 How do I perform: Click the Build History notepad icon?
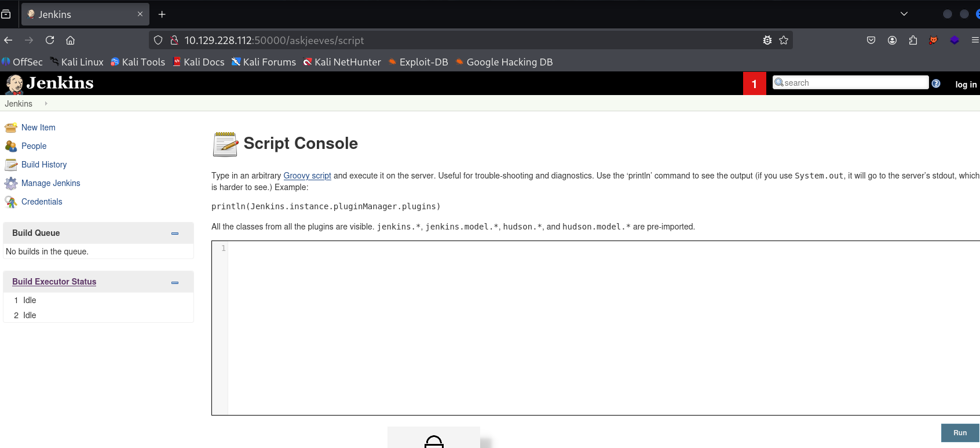pos(10,165)
